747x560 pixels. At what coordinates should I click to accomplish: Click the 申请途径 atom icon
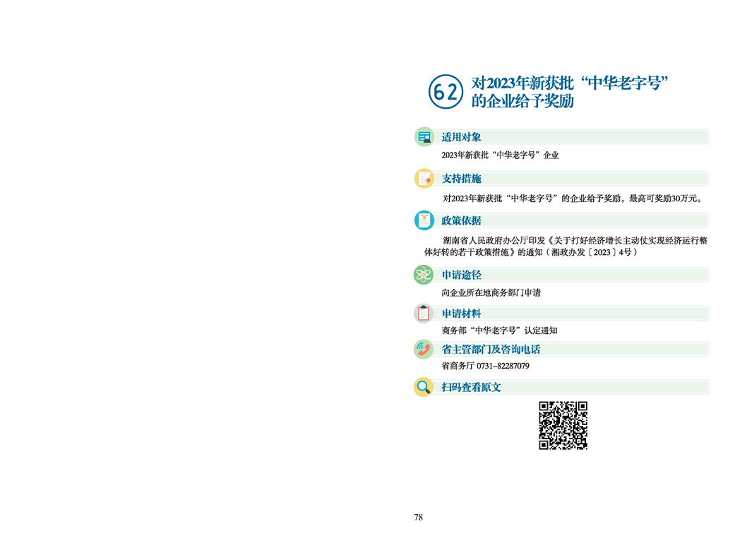click(x=424, y=275)
